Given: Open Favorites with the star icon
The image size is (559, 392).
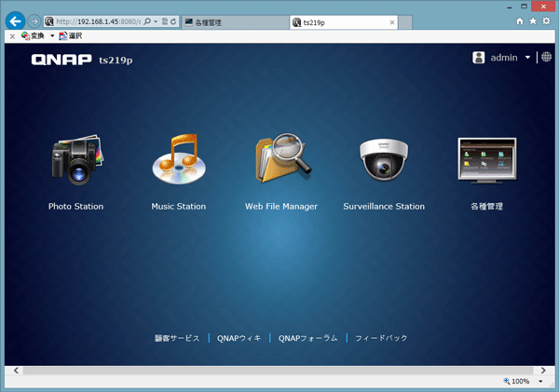Looking at the screenshot, I should click(533, 21).
